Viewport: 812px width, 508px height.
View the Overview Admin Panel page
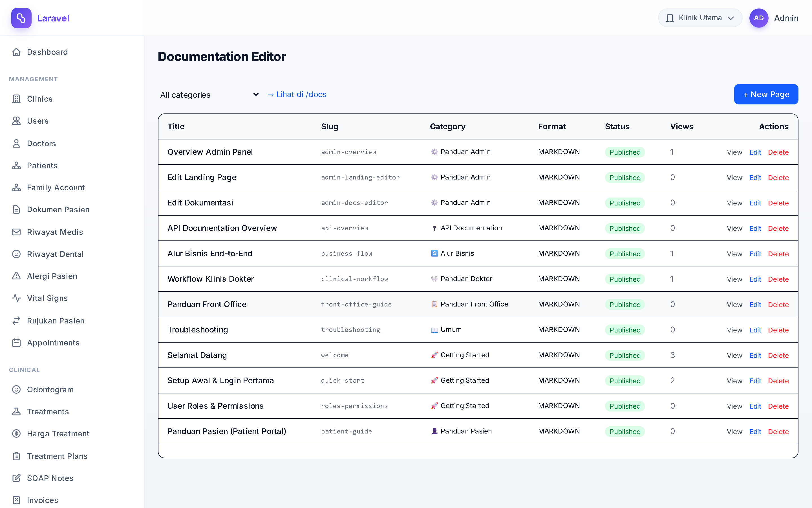(x=734, y=152)
